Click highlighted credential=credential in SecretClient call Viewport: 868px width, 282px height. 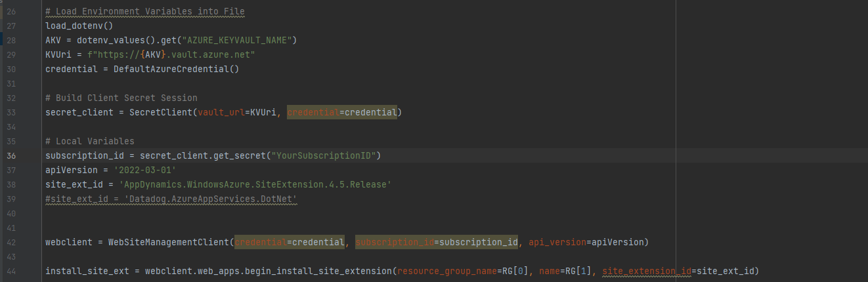click(x=342, y=112)
